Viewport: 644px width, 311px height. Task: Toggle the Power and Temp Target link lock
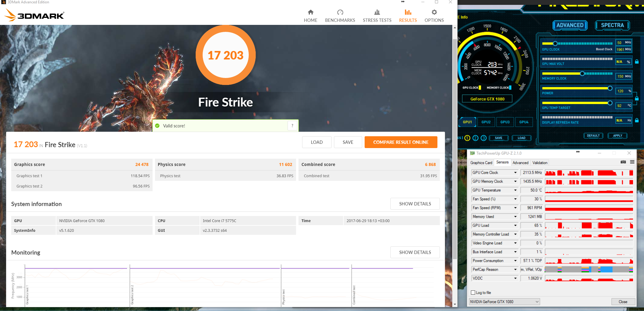click(637, 98)
